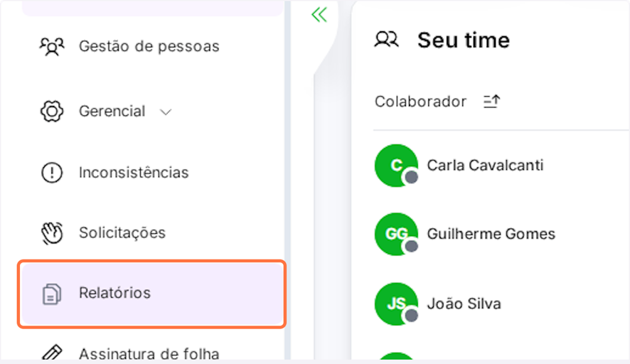Viewport: 630px width, 364px height.
Task: Click João Silva's name
Action: [464, 304]
